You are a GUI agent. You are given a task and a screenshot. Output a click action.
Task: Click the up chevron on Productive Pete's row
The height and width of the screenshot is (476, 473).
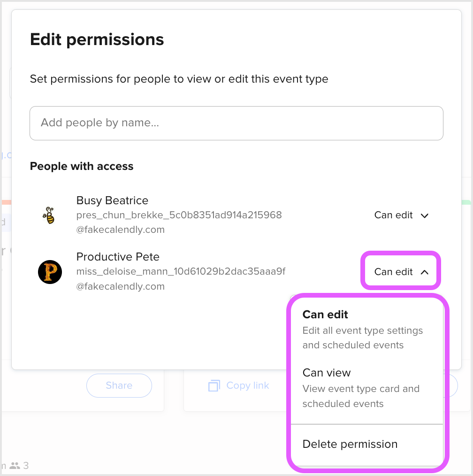click(x=425, y=272)
